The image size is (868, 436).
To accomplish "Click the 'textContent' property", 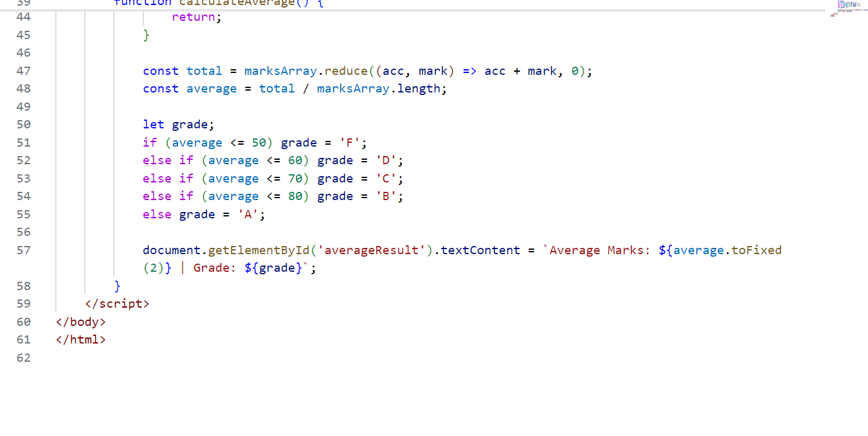I will (x=480, y=250).
